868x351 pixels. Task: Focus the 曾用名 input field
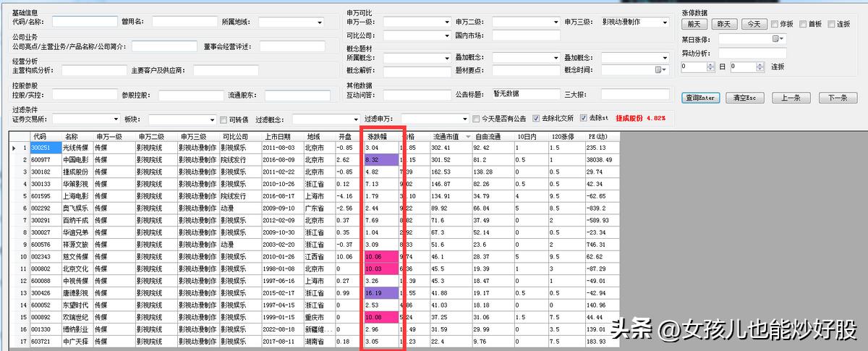click(x=184, y=22)
